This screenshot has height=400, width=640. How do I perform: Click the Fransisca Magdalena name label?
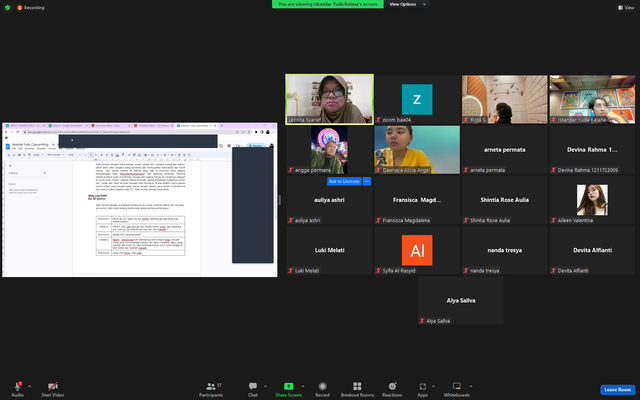tap(406, 220)
